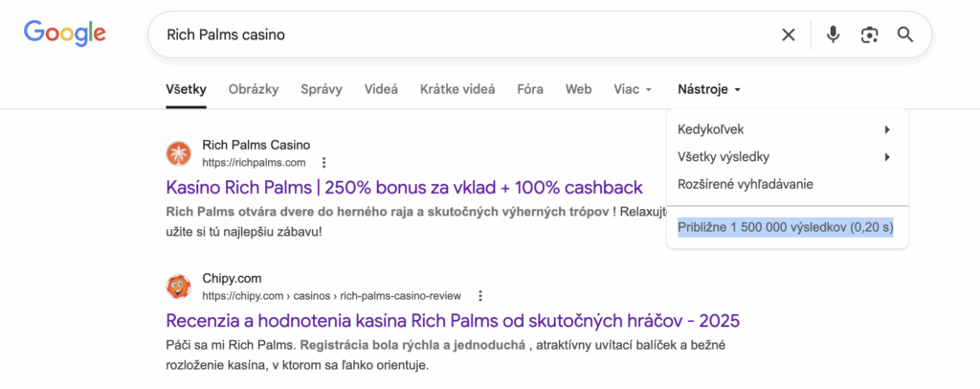Clear the search query with X icon

pos(789,34)
